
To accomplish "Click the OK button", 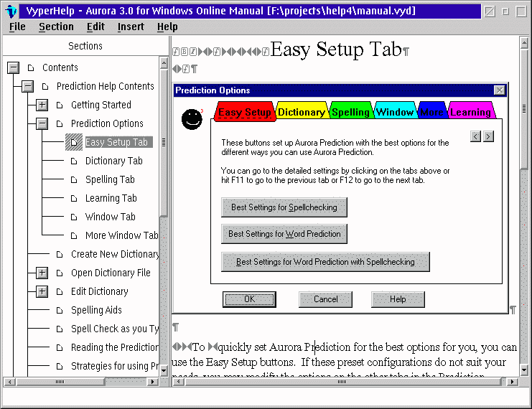I will [249, 299].
